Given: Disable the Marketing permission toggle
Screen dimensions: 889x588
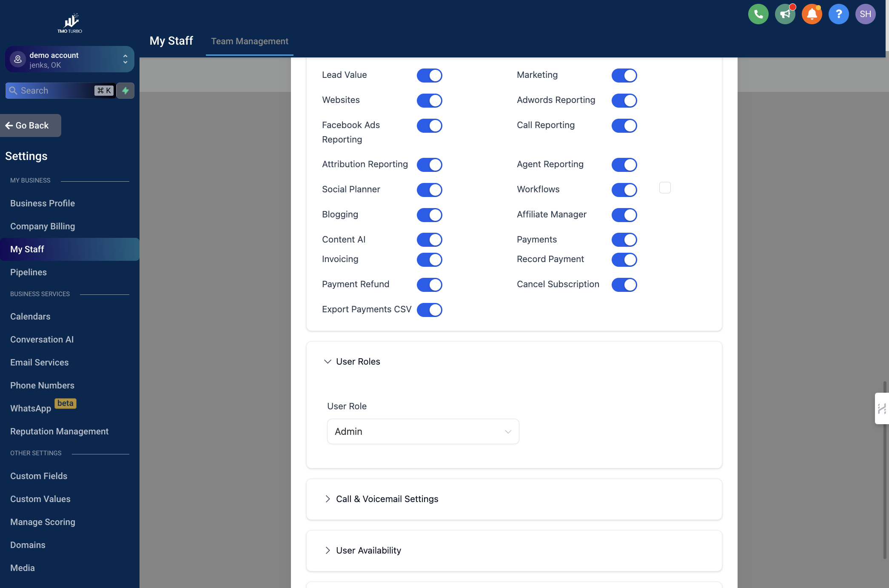Looking at the screenshot, I should click(624, 75).
